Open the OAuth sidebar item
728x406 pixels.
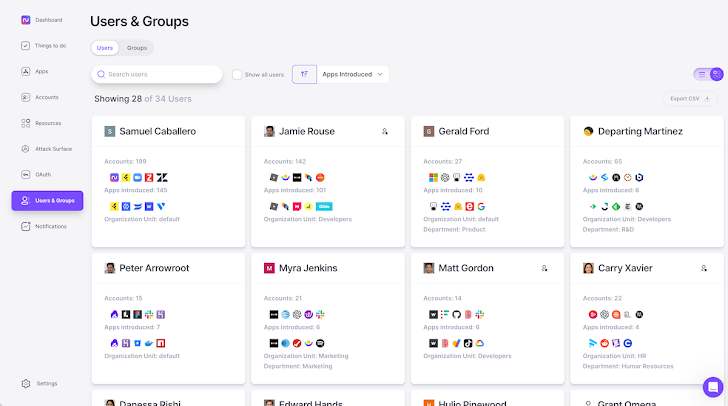coord(43,175)
